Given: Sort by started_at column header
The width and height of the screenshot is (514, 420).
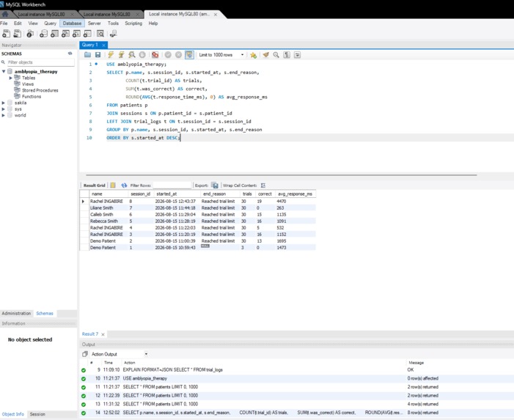Looking at the screenshot, I should [x=177, y=194].
